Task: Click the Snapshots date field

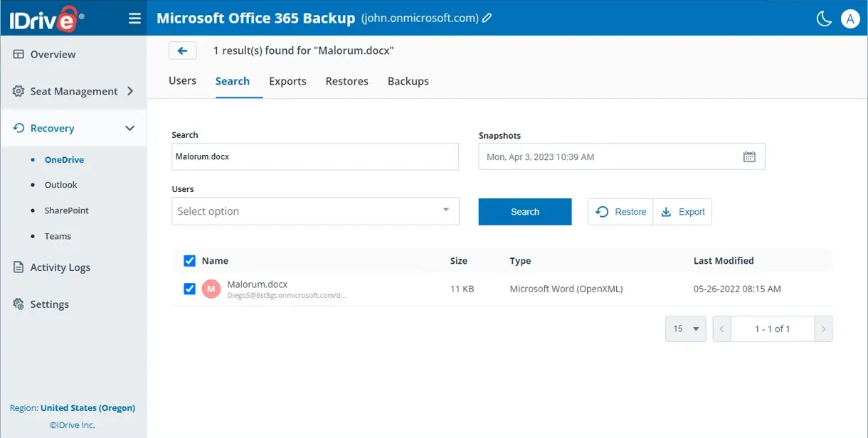Action: pos(622,156)
